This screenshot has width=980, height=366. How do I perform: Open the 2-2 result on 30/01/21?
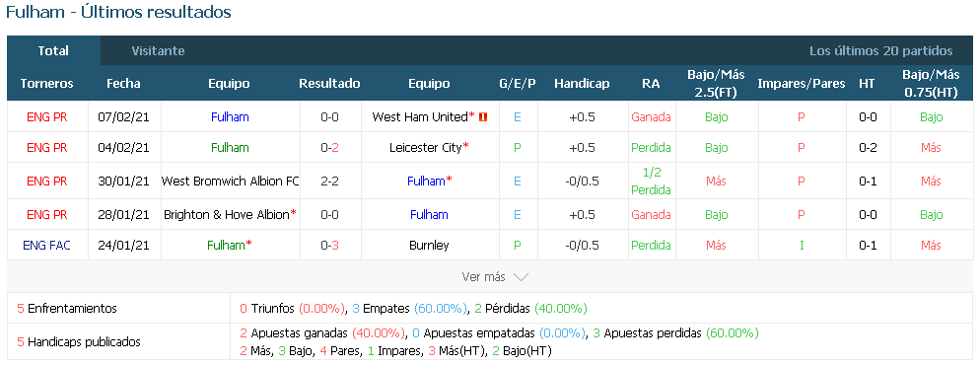(329, 181)
